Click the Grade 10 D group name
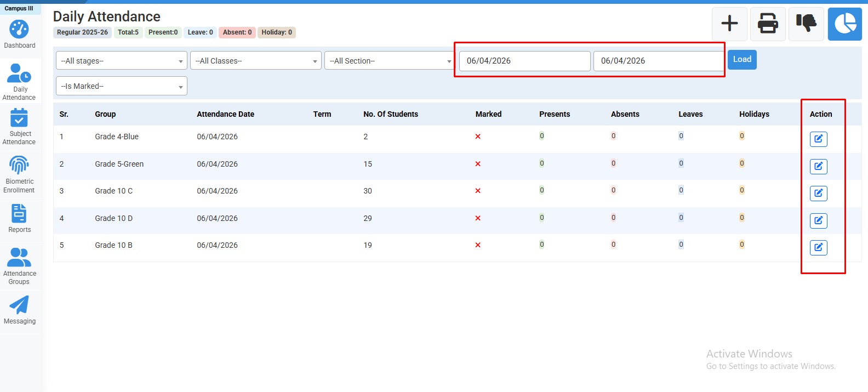868x392 pixels. coord(113,218)
